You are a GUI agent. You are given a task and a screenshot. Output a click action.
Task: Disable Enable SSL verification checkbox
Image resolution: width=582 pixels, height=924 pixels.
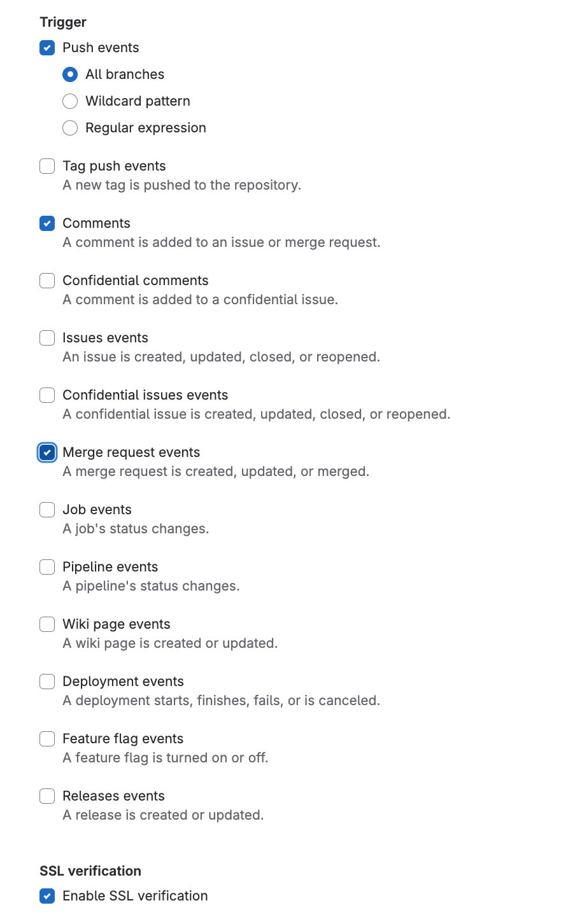click(47, 896)
